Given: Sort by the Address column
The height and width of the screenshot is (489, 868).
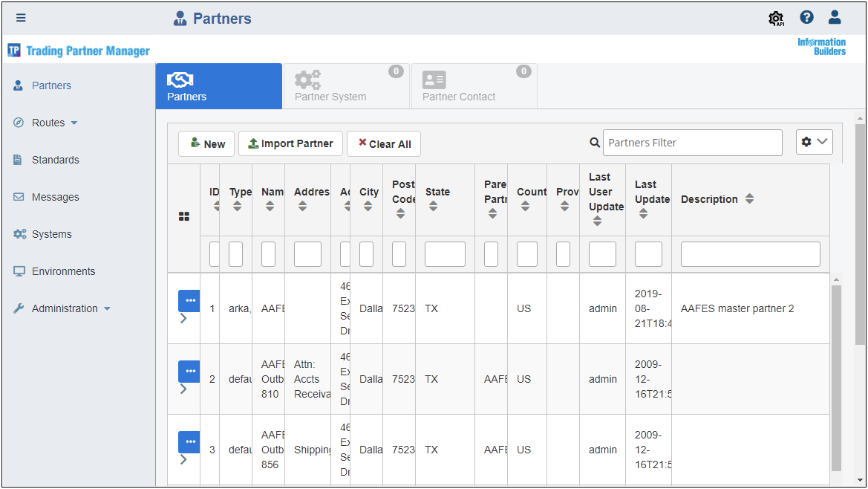Looking at the screenshot, I should coord(302,207).
